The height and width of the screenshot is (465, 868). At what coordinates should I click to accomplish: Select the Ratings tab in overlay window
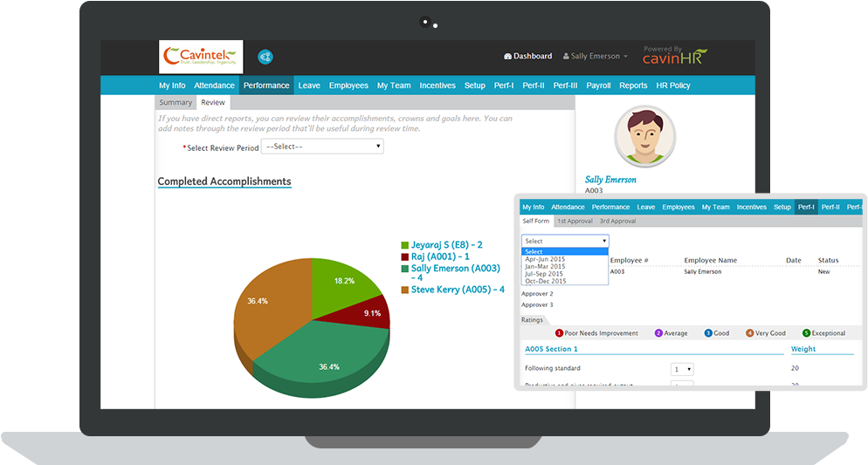click(533, 319)
